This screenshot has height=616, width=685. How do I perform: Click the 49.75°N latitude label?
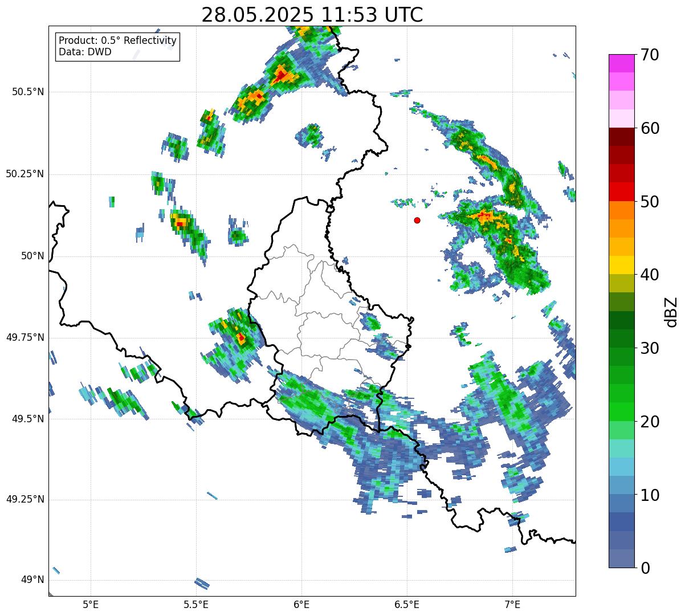click(25, 337)
